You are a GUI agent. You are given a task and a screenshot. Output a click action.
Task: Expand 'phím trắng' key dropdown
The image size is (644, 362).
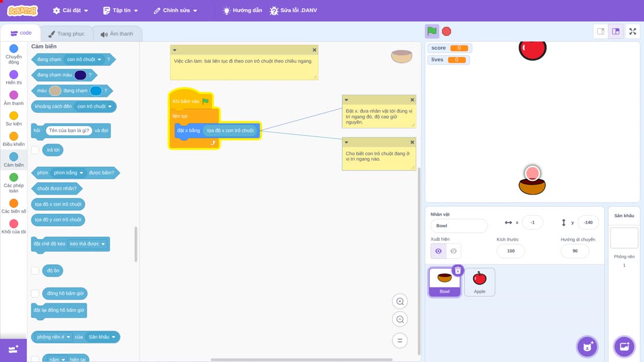click(x=68, y=173)
